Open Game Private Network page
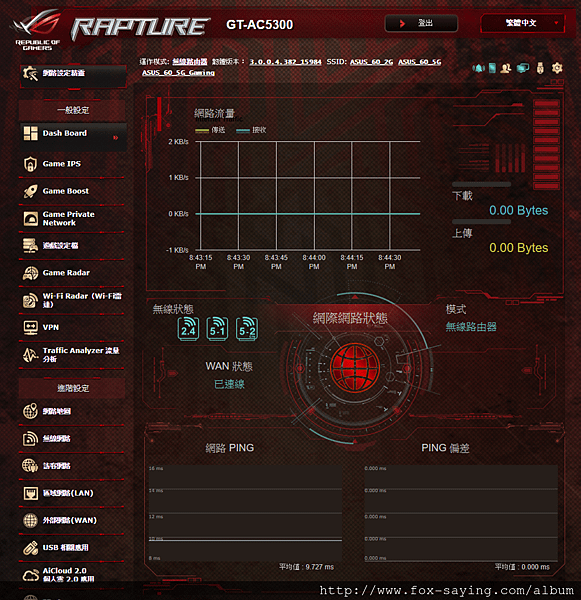Viewport: 581px width, 600px height. point(72,218)
